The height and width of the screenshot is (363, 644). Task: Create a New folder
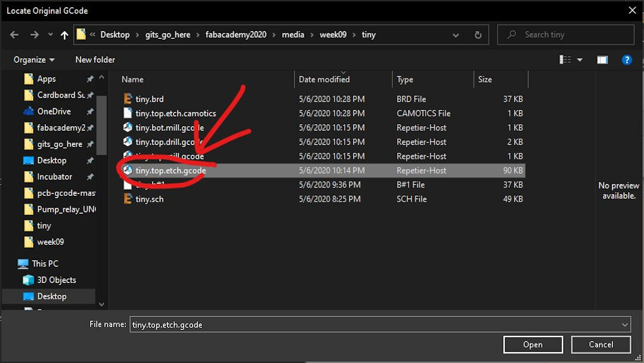pyautogui.click(x=95, y=60)
